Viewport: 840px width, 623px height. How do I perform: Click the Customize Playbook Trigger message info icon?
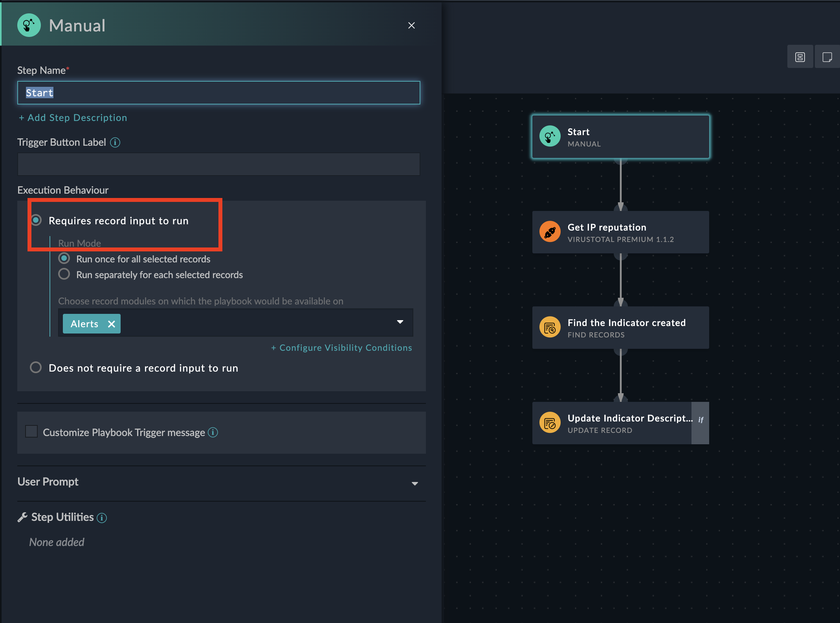213,432
